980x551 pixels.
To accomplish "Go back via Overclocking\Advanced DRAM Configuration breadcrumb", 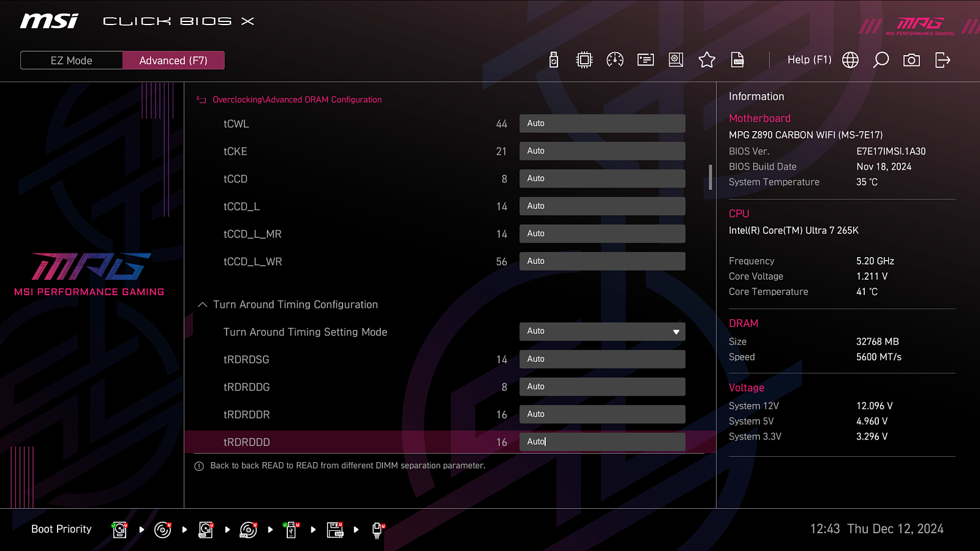I will pos(297,99).
